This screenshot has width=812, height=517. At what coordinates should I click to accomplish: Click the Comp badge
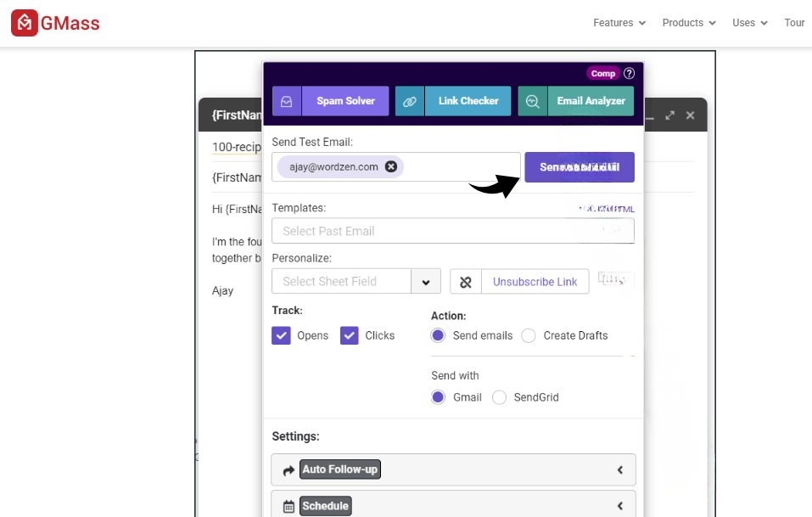tap(603, 74)
